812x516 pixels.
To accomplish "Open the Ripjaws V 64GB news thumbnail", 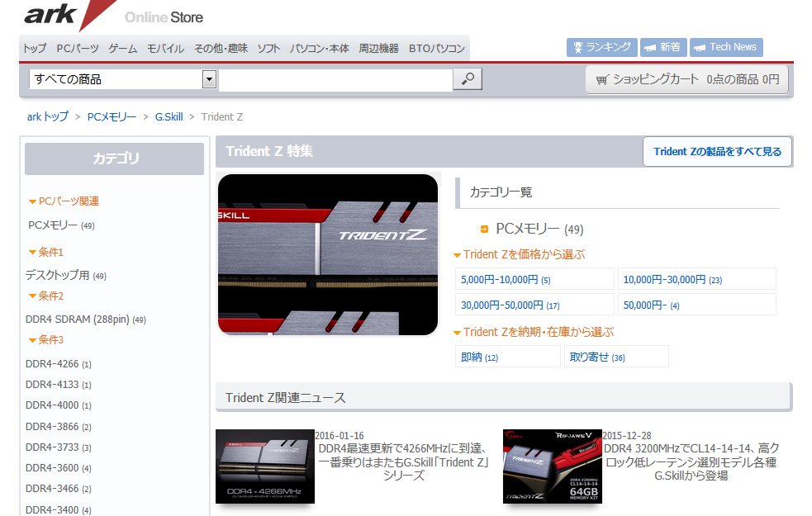I will (553, 466).
